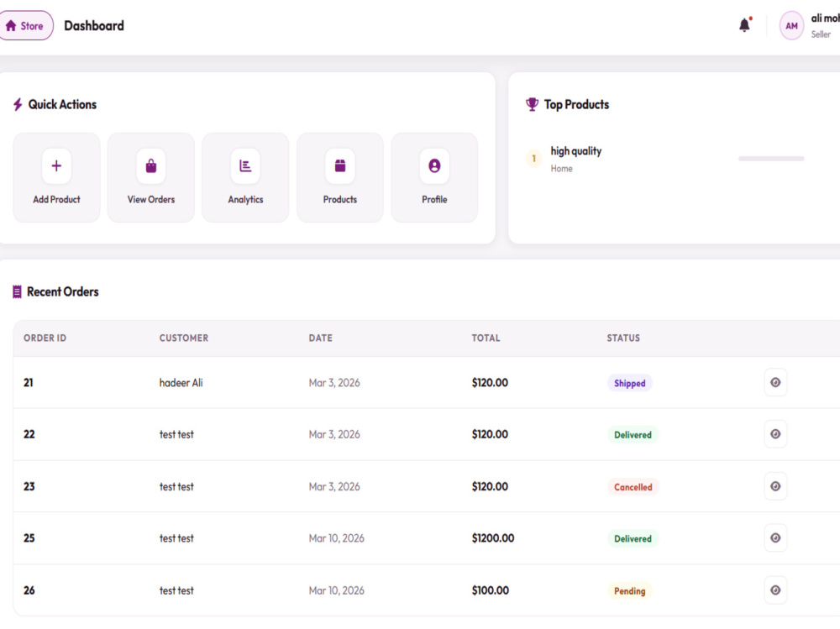Viewport: 840px width, 629px height.
Task: Click order ID 23
Action: point(29,486)
